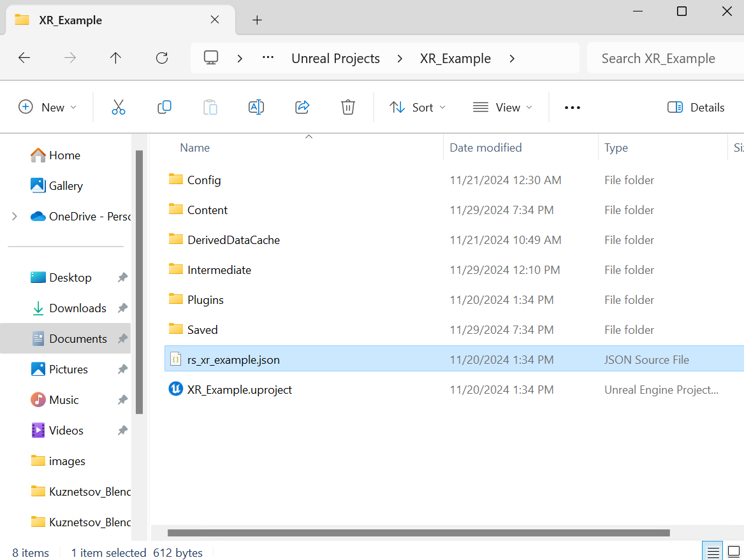744x560 pixels.
Task: Navigate up one folder level
Action: click(115, 58)
